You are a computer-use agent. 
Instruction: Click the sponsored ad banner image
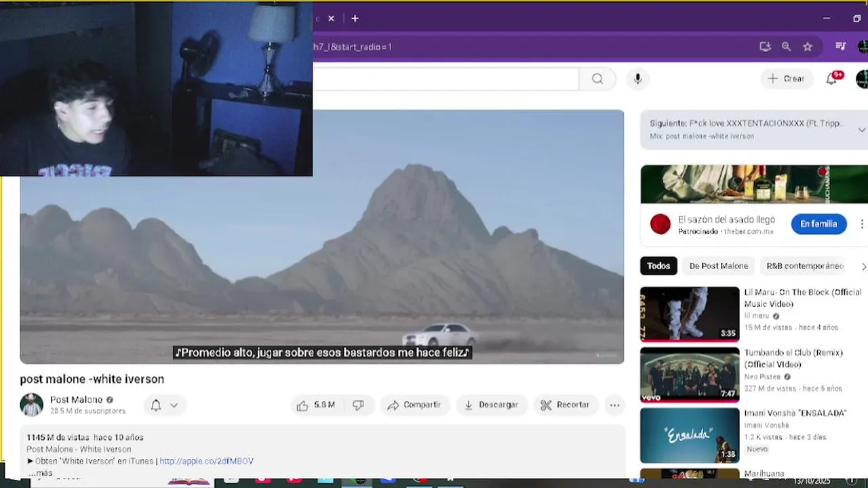754,184
